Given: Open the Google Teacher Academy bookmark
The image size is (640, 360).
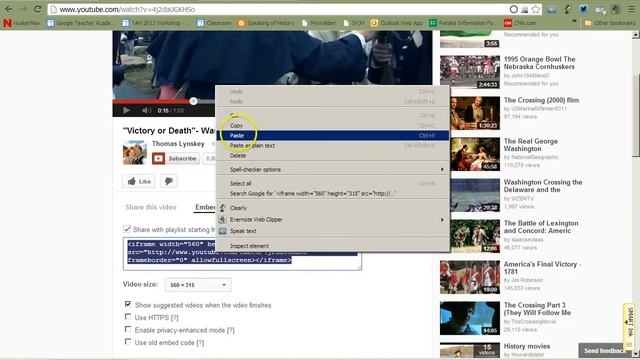Looking at the screenshot, I should (79, 23).
